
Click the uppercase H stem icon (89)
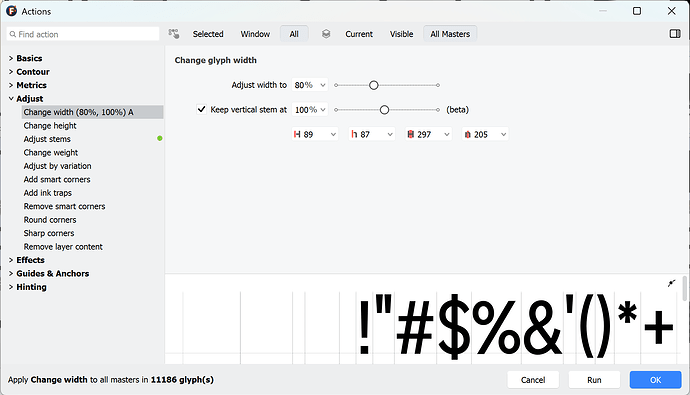click(297, 134)
